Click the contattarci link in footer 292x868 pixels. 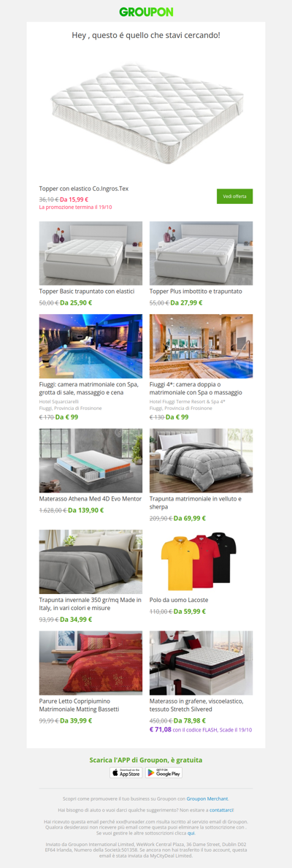(x=222, y=810)
